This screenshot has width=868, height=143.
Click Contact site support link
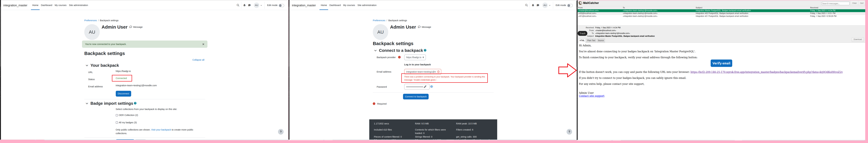tap(591, 96)
